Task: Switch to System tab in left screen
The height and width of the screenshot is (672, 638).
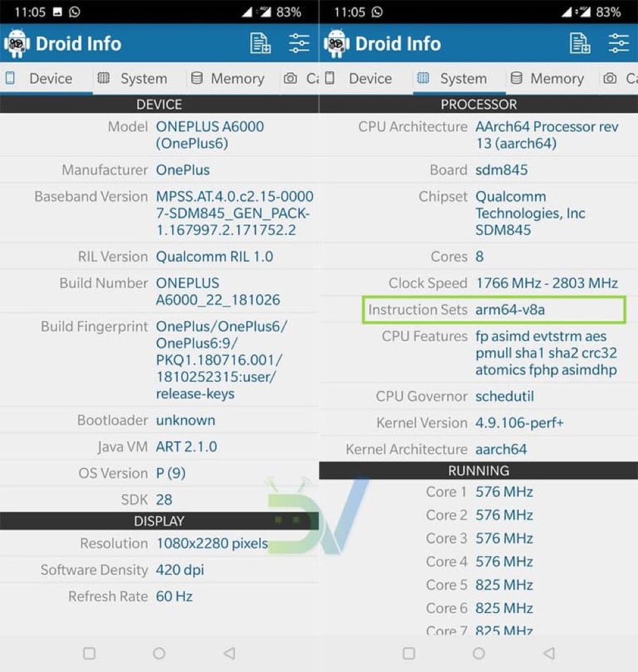Action: (x=140, y=79)
